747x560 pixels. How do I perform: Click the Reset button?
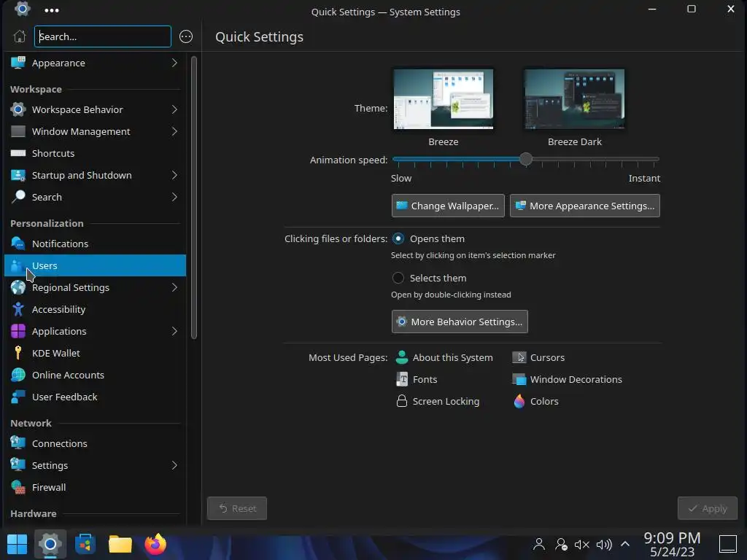point(237,508)
